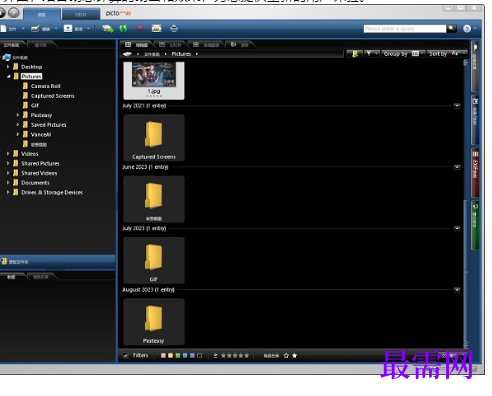
Task: Open the slideshow icon in toolbar
Action: pos(156,29)
